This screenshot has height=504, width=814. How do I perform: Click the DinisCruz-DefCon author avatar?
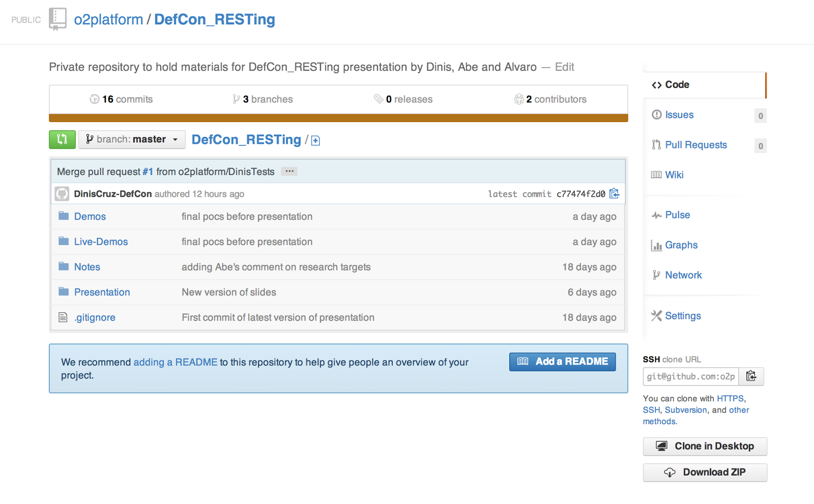coord(62,194)
